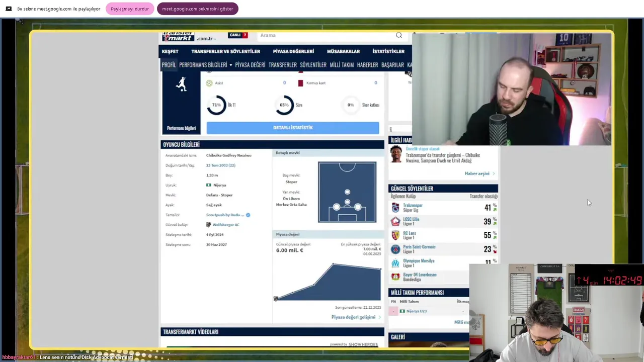Click the 0% Skor katkısı ring
Viewport: 644px width, 362px height.
[x=351, y=105]
